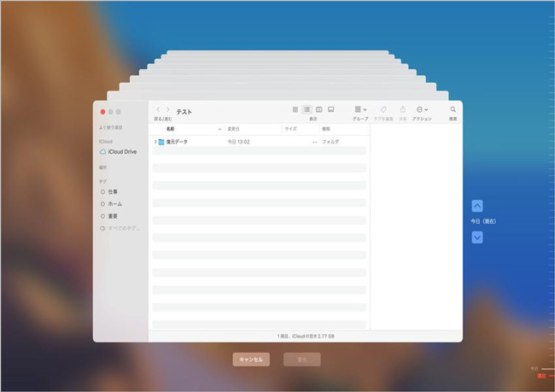The width and height of the screenshot is (555, 392).
Task: Sort by 名前 column header
Action: (170, 129)
